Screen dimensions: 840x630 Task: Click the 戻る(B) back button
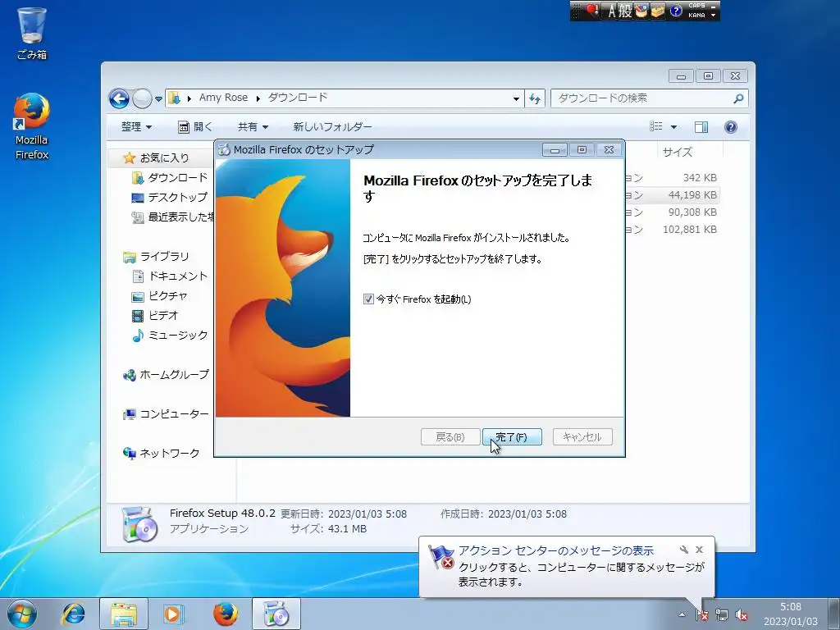coord(450,436)
